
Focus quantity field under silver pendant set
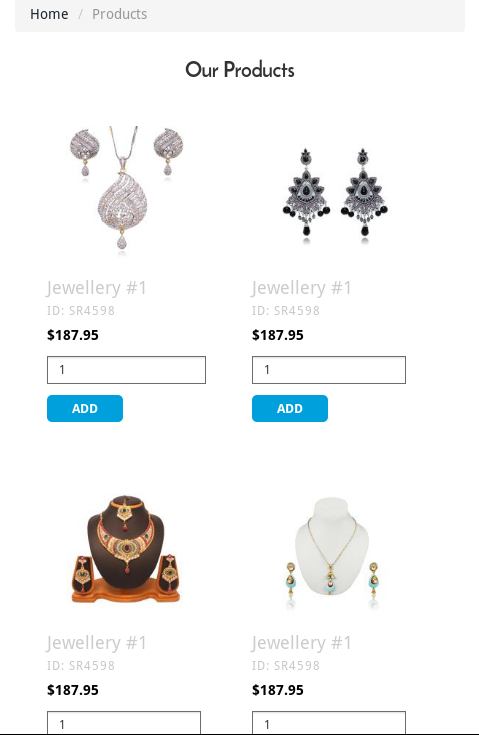[x=126, y=370]
